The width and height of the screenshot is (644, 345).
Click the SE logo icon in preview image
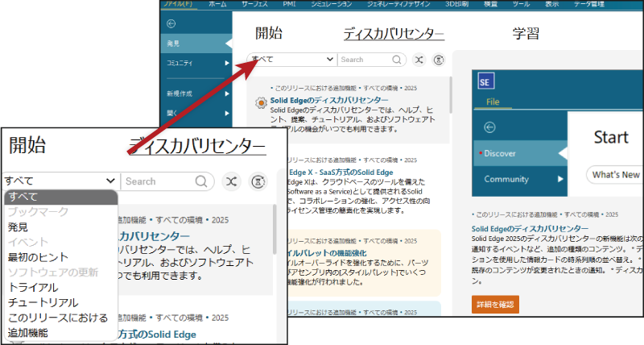click(486, 81)
